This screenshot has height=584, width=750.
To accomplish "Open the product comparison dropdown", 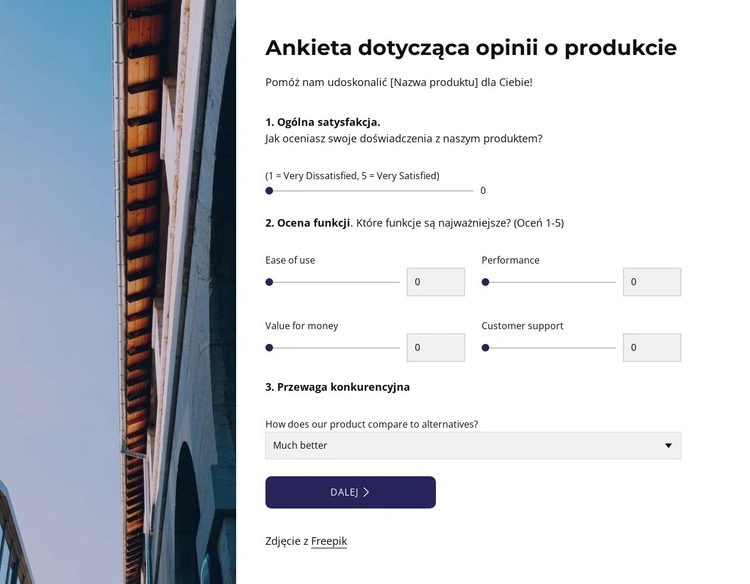I will pos(472,445).
